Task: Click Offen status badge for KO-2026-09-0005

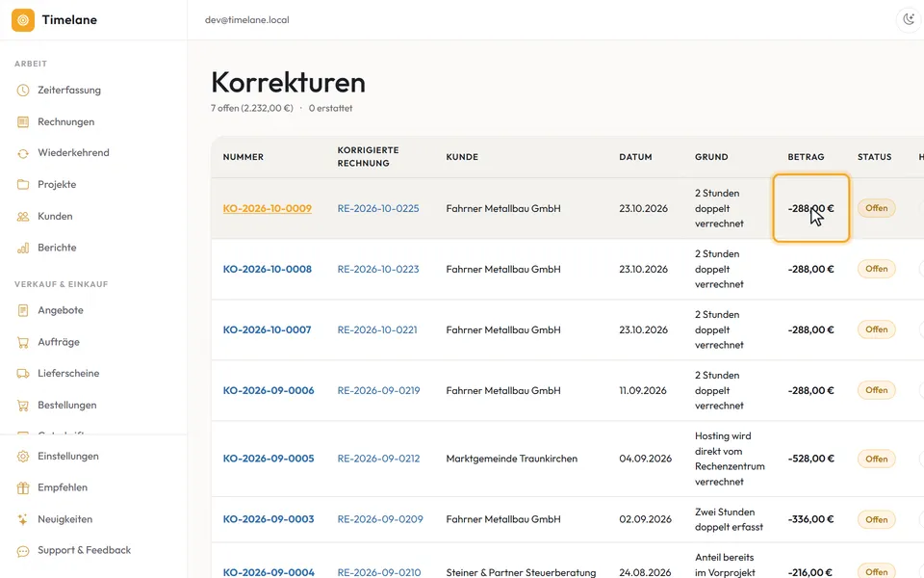Action: pyautogui.click(x=876, y=459)
